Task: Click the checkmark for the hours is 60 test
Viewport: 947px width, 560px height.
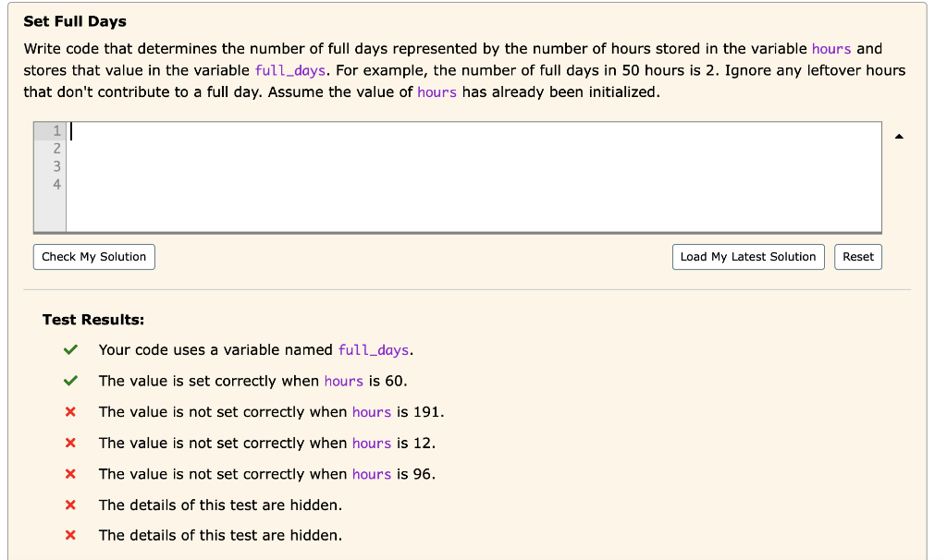Action: click(69, 380)
